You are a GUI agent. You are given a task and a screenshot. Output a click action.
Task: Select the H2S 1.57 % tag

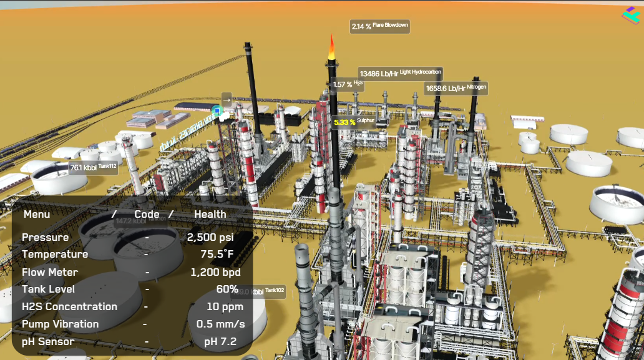[347, 84]
